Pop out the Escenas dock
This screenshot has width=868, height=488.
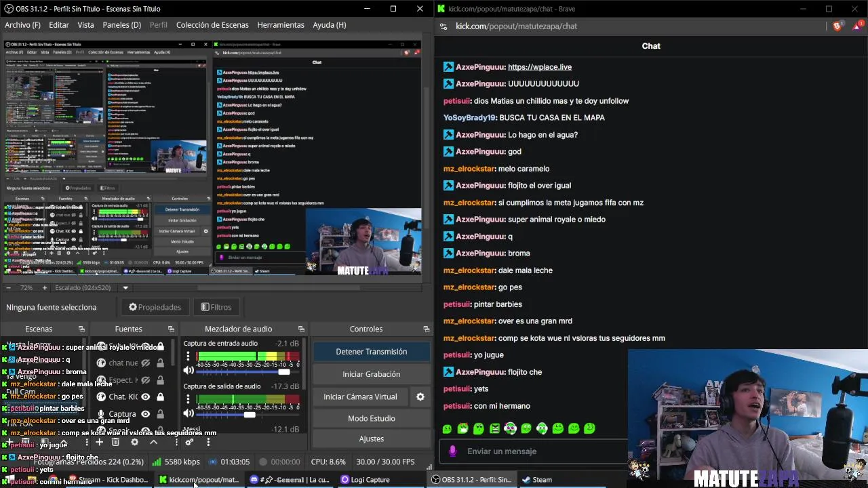(x=81, y=329)
